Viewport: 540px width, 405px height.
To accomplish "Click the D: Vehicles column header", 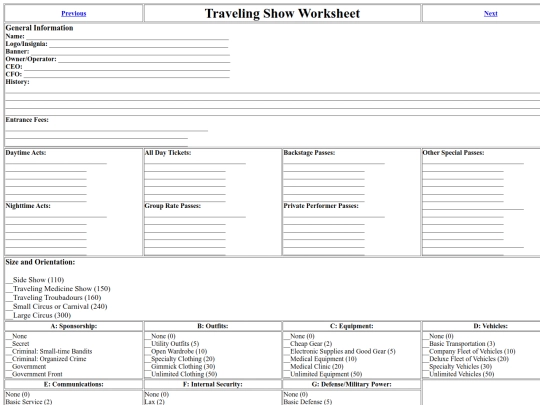I will (490, 326).
